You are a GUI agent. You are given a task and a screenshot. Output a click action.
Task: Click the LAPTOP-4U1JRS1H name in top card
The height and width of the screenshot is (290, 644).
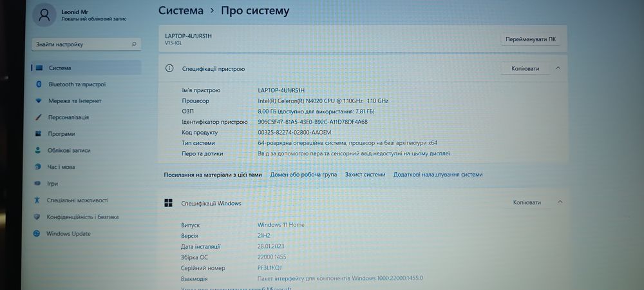189,35
